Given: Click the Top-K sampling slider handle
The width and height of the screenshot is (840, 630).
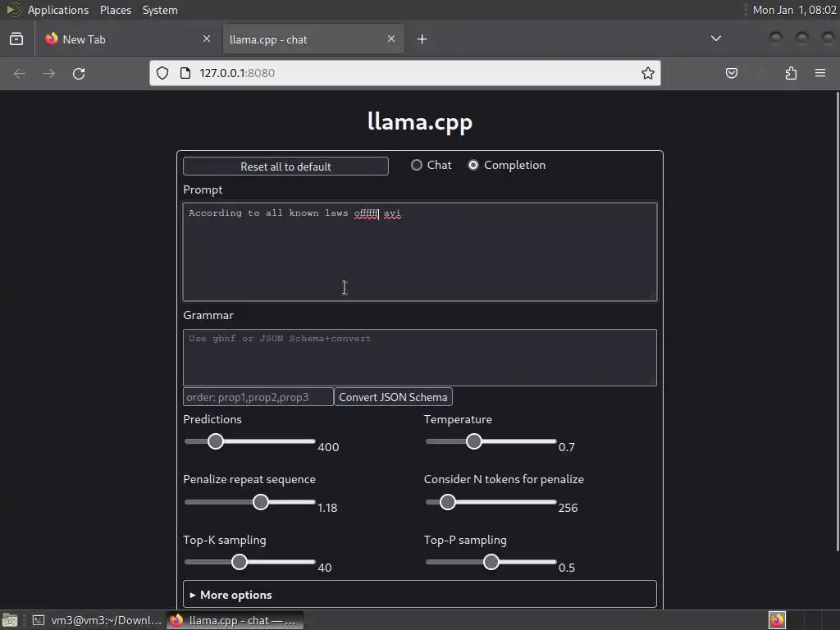Looking at the screenshot, I should (x=239, y=562).
